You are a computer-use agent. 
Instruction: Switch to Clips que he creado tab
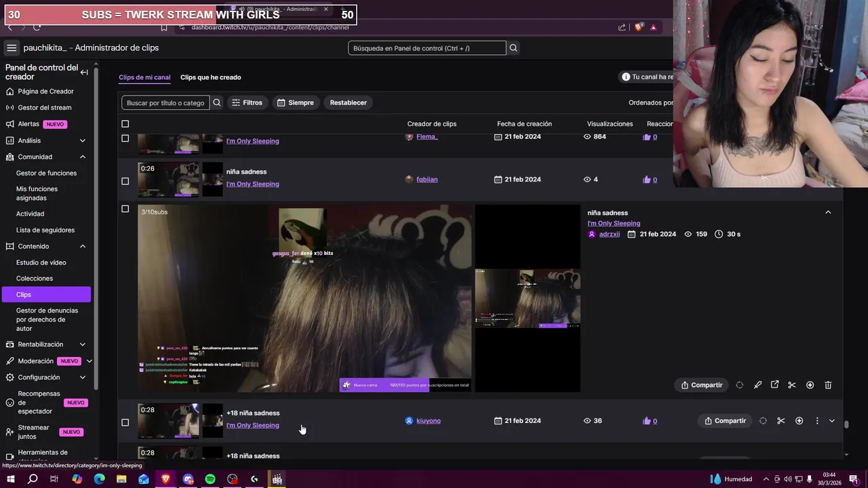pos(210,77)
